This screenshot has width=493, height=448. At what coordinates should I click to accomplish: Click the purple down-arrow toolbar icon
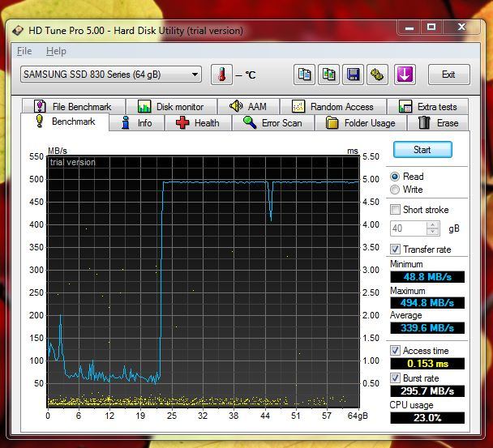click(x=405, y=75)
